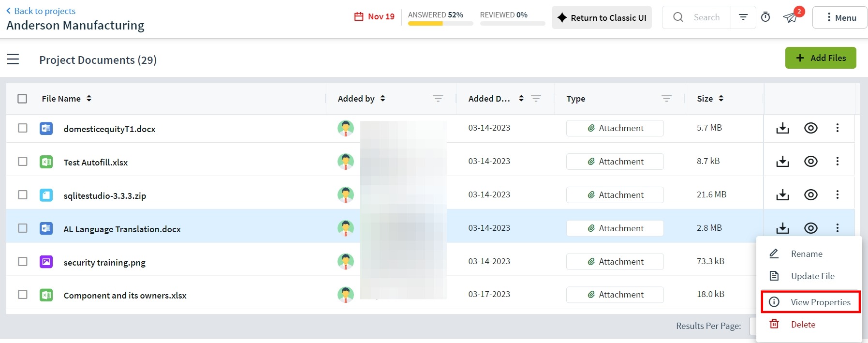Select all files with header checkbox
Screen dimensions: 868x343
(22, 99)
